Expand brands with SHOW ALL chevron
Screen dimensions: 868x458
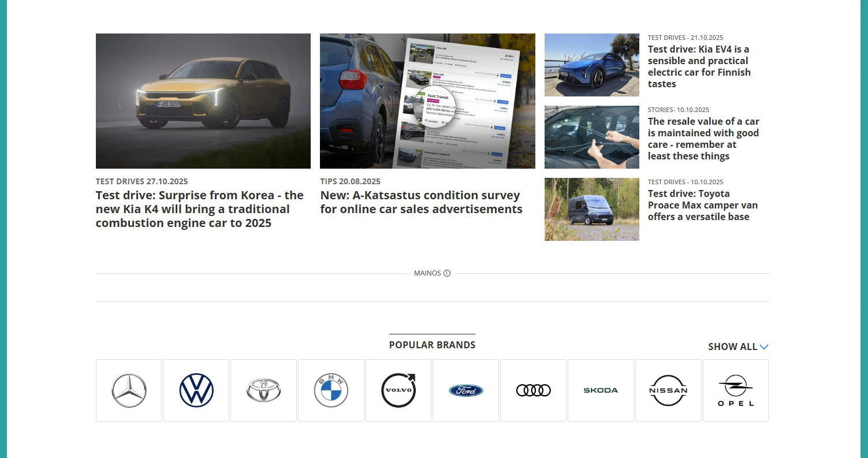(764, 347)
